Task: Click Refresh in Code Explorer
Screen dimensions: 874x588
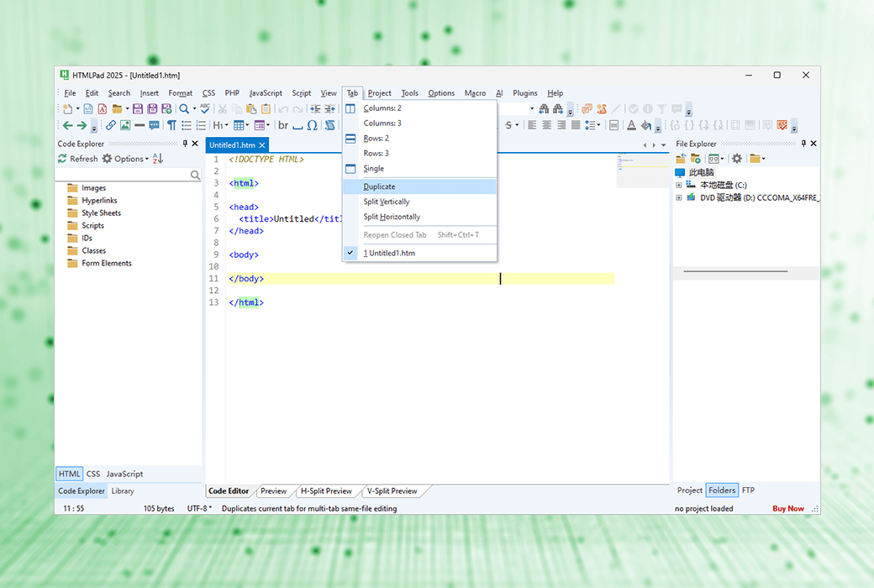Action: (x=78, y=159)
